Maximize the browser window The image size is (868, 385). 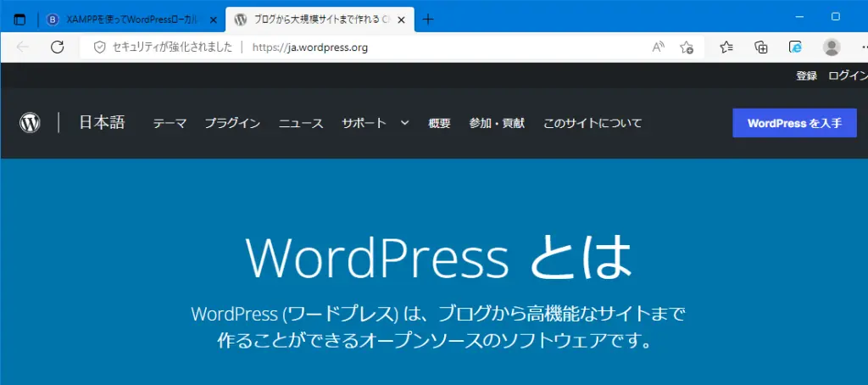[836, 17]
